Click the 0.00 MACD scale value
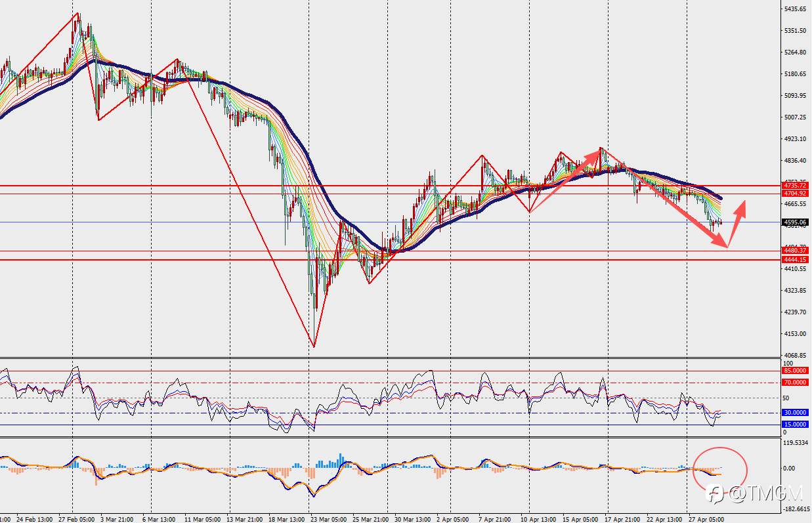The image size is (812, 523). [790, 469]
